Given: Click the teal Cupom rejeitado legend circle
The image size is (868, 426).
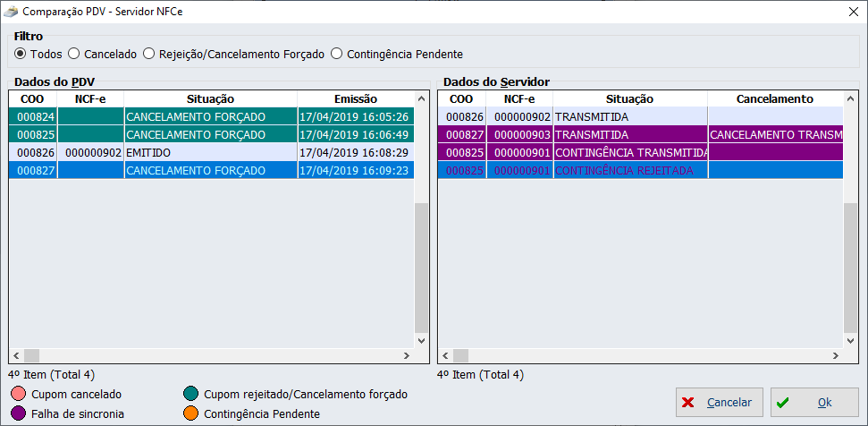Looking at the screenshot, I should coord(190,394).
